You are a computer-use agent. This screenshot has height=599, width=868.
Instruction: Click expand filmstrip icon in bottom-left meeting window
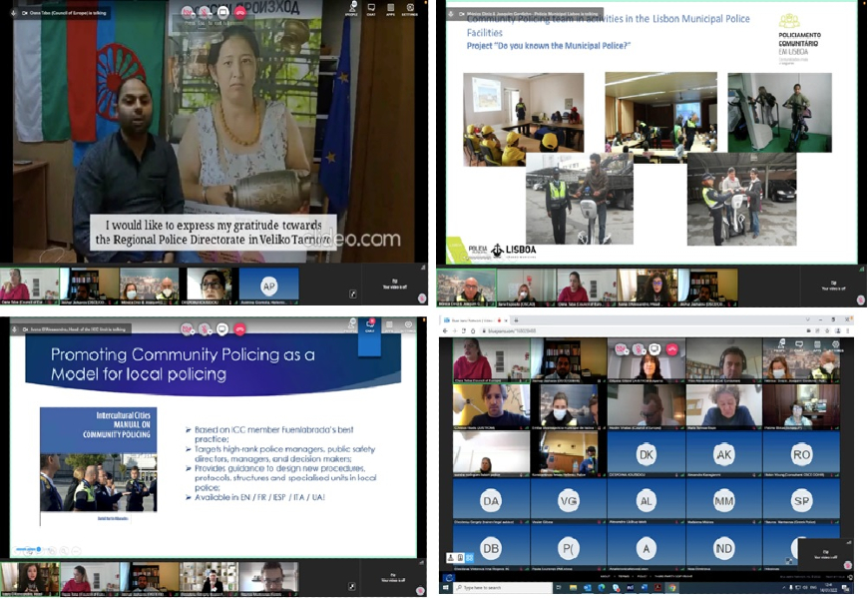coord(352,586)
